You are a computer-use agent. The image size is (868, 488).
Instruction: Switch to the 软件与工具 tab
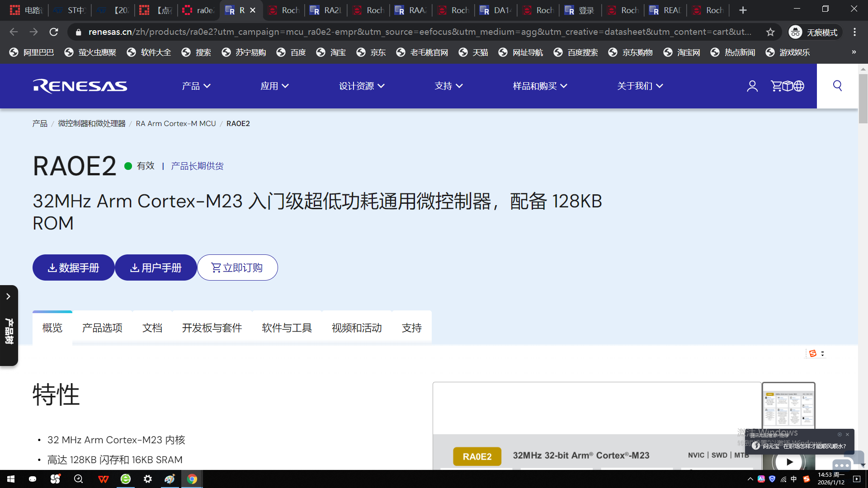[x=287, y=328]
